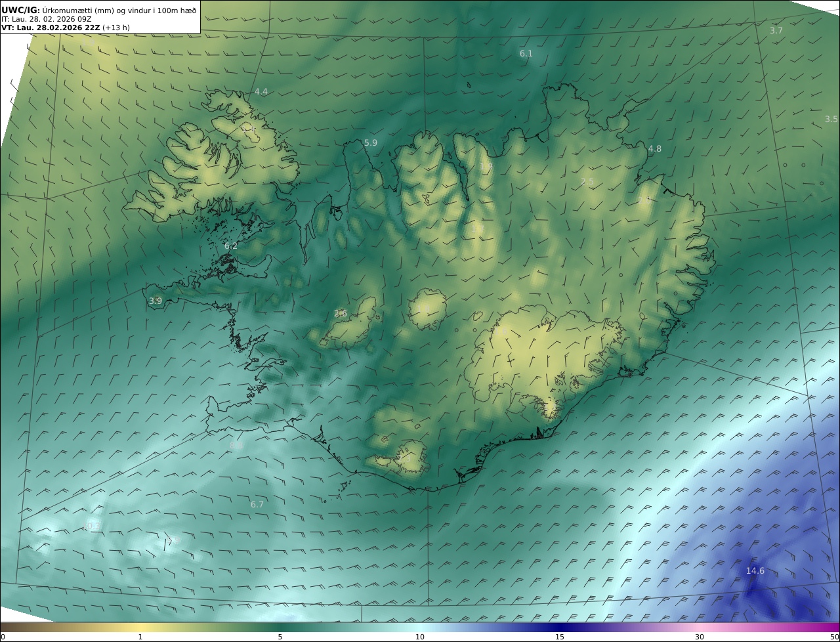Click the colorbar tick label 1
Image resolution: width=840 pixels, height=642 pixels.
pos(140,637)
